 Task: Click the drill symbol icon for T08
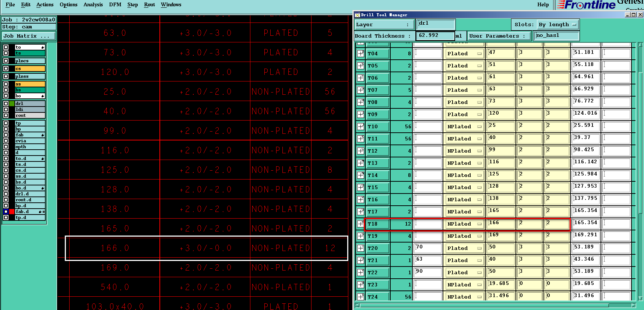click(x=360, y=102)
